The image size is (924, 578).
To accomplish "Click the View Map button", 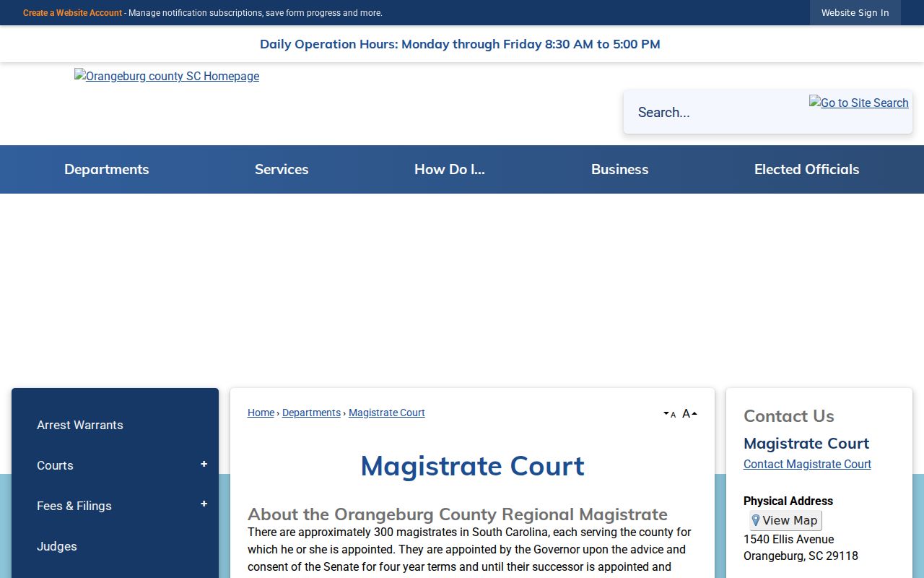I will [785, 520].
